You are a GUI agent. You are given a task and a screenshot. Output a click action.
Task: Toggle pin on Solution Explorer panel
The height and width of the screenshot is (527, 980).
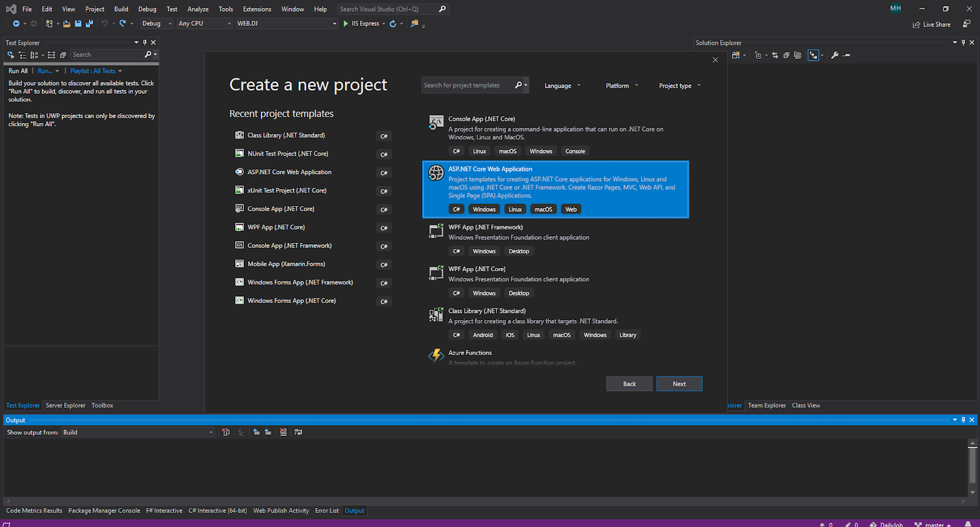tap(963, 42)
